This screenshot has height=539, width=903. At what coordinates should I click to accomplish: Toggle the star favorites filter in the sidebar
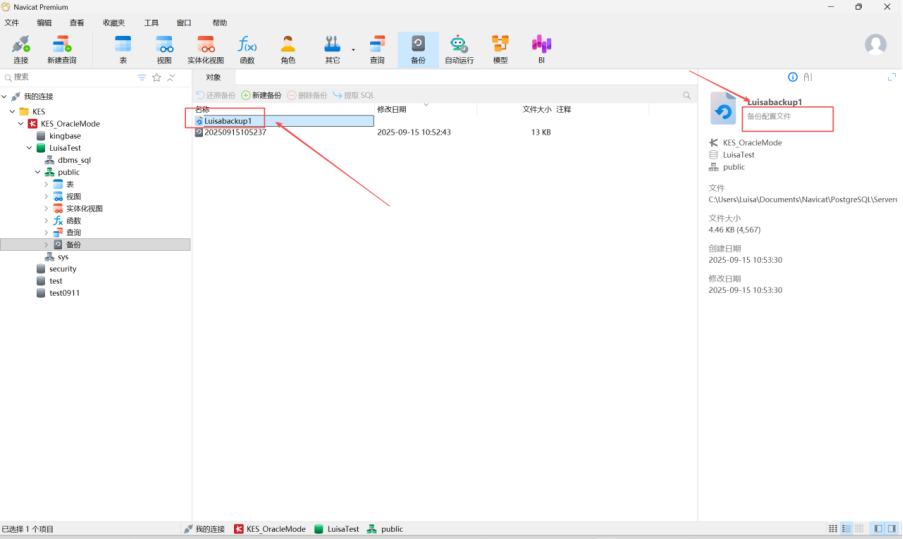[x=156, y=77]
